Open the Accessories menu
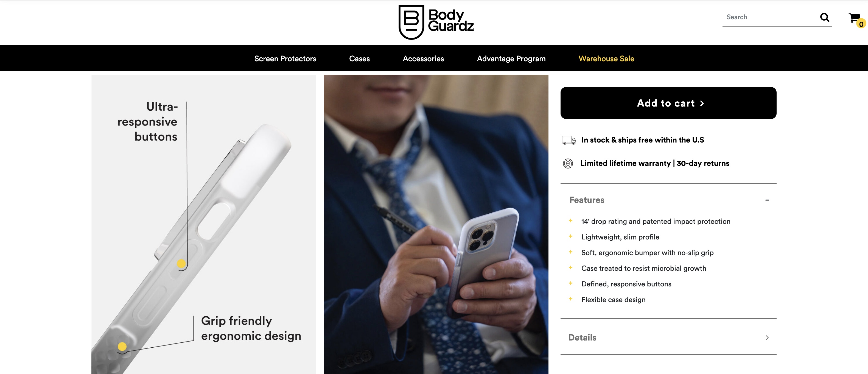 (x=423, y=59)
